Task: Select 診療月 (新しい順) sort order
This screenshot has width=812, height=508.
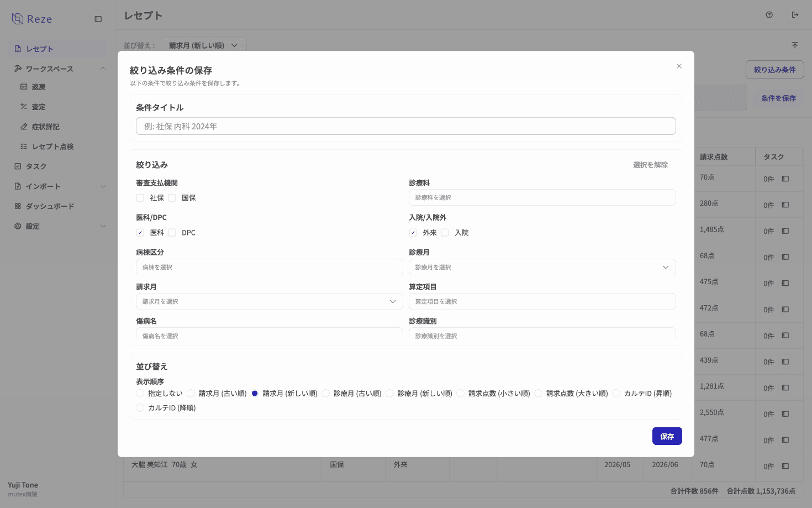Action: point(390,394)
